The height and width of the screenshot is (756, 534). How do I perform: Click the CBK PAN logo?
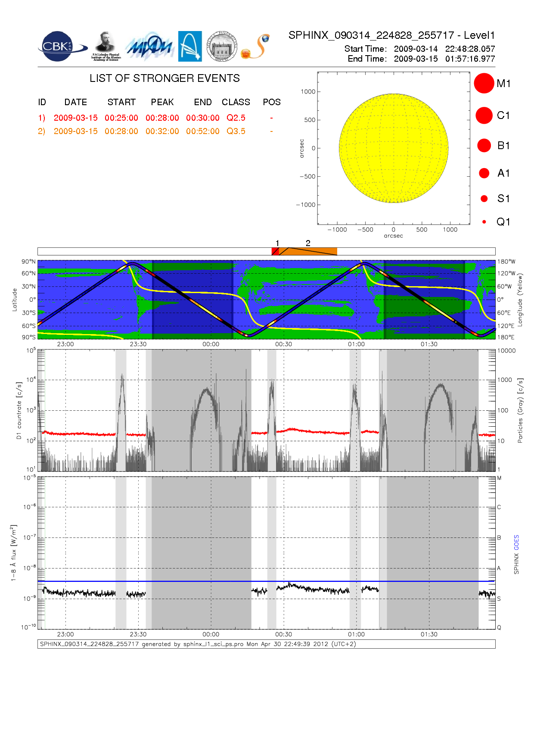(x=60, y=47)
